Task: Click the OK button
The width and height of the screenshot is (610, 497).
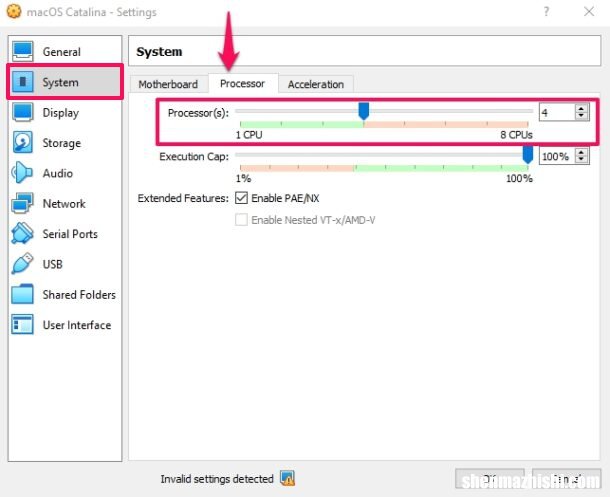Action: coord(490,478)
